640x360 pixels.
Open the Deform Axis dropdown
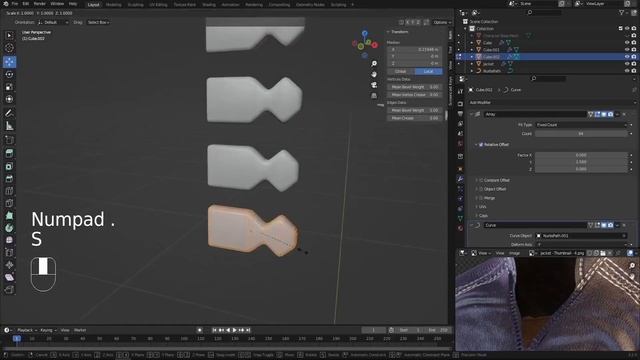[581, 244]
